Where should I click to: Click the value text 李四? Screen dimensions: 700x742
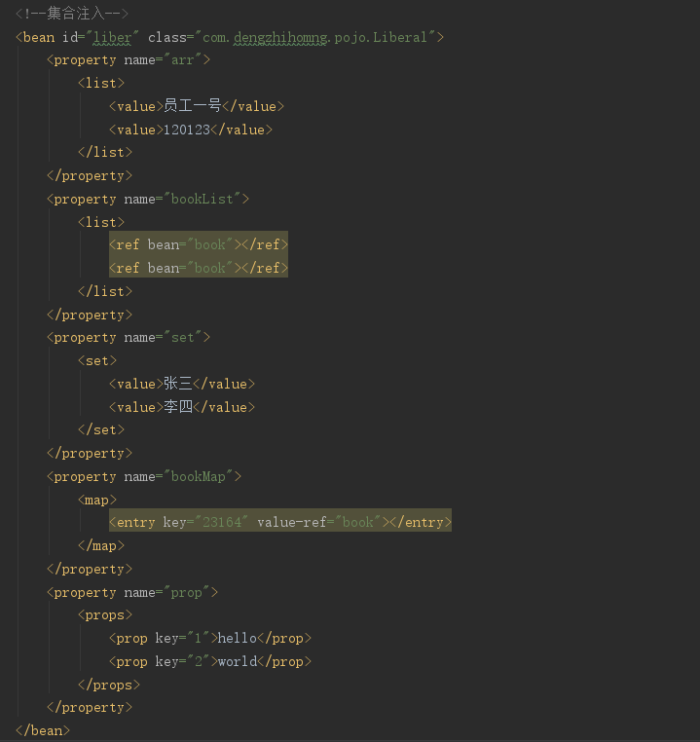(178, 407)
